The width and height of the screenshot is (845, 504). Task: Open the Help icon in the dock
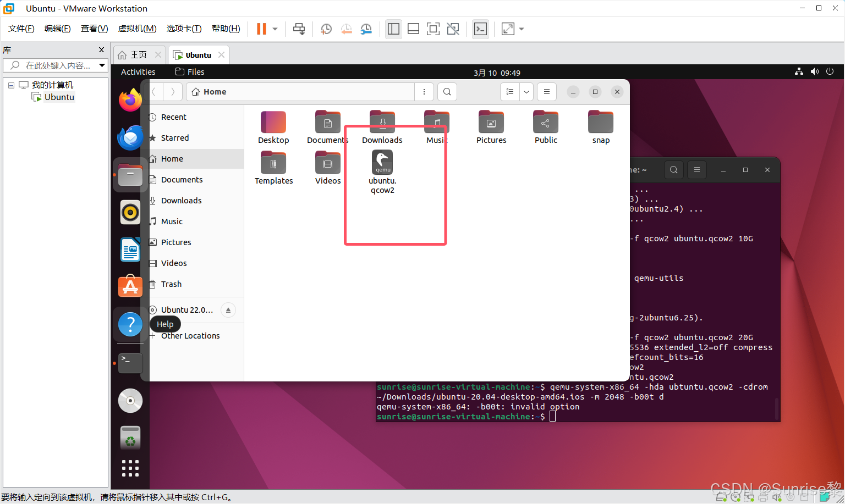[130, 324]
